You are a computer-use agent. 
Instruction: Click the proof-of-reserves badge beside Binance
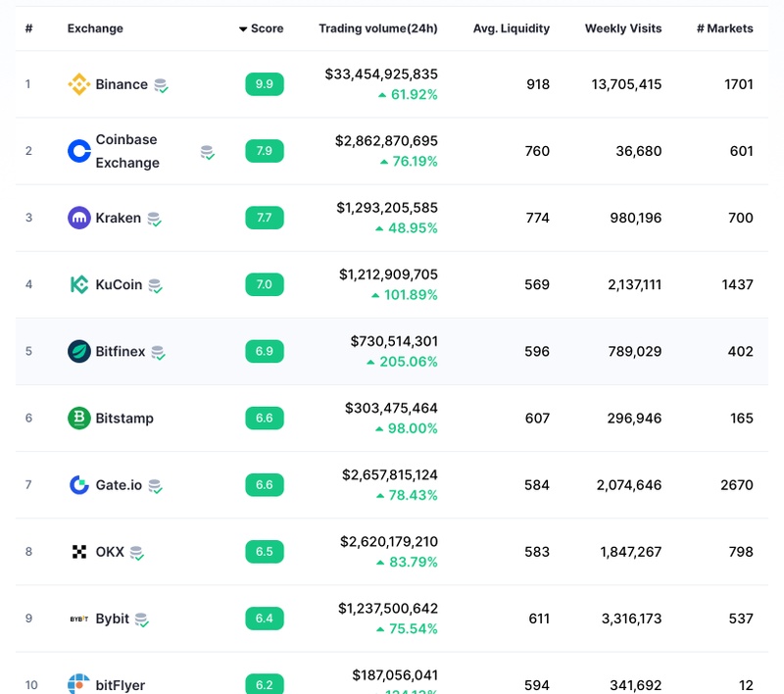coord(161,85)
